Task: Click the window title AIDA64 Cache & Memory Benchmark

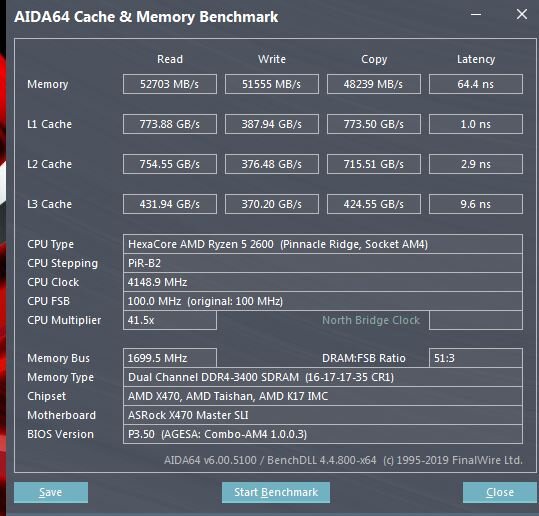Action: (146, 17)
